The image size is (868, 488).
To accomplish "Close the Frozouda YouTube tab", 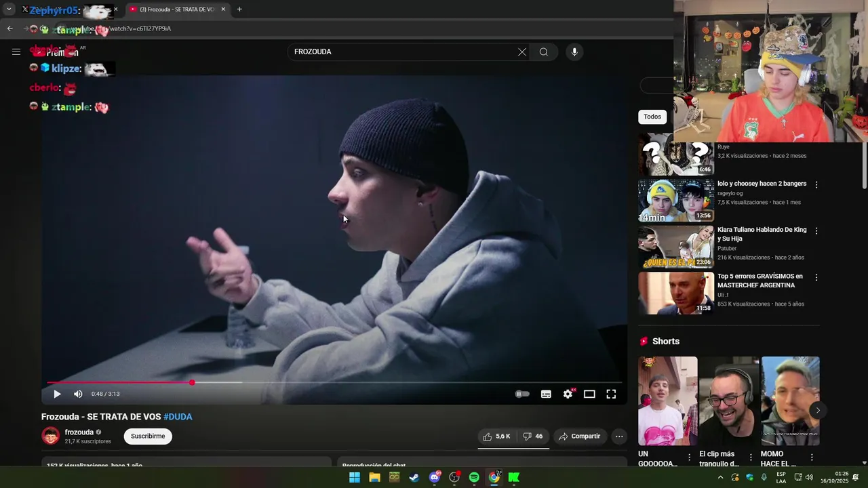I will click(x=223, y=9).
